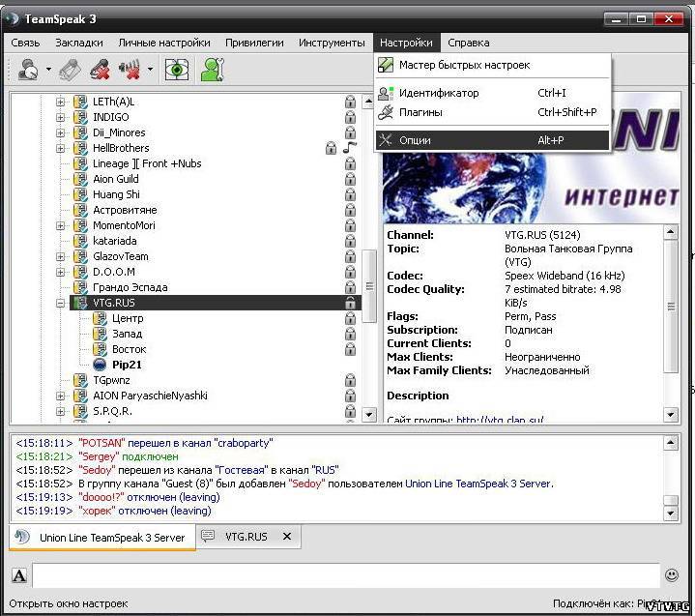Choose Опции in the Настройки menu
695x616 pixels.
click(x=492, y=140)
